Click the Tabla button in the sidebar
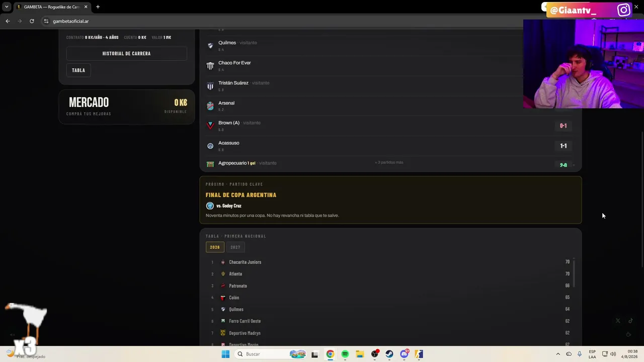 [78, 70]
